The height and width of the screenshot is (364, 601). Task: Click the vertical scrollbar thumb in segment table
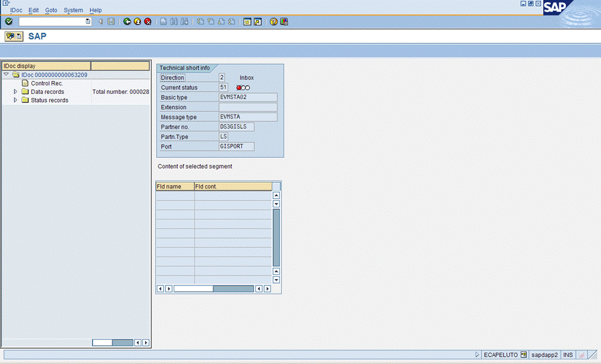[x=276, y=237]
